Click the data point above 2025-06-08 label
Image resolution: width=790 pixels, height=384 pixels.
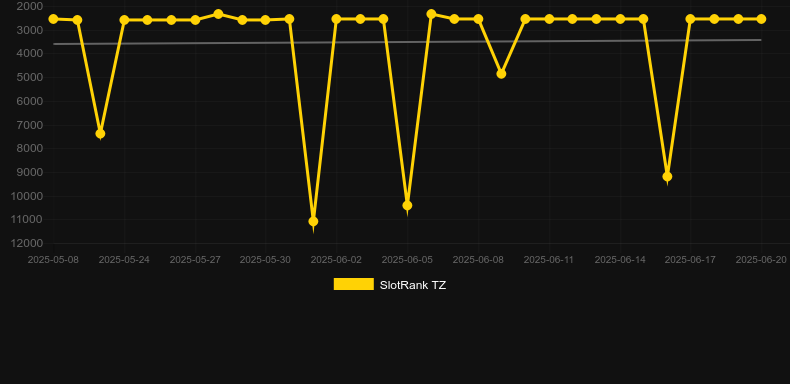(478, 19)
